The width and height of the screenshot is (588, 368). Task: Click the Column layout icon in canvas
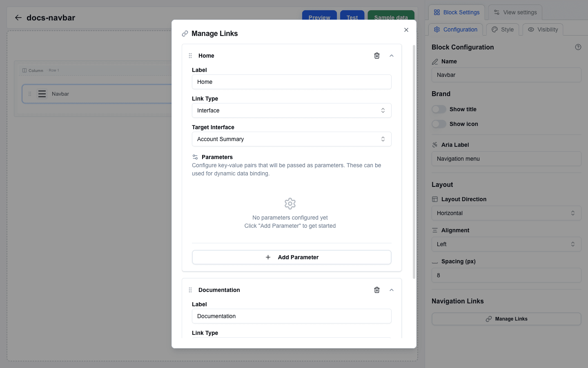[24, 70]
